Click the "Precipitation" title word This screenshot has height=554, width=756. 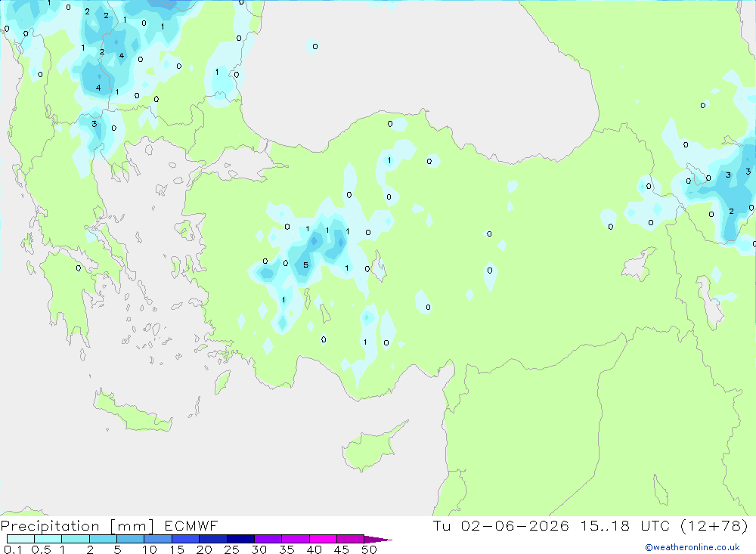pos(50,526)
